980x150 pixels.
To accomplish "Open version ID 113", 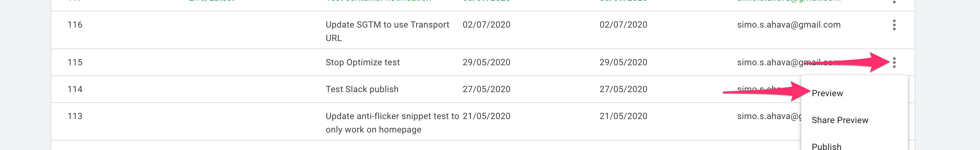I will 75,116.
